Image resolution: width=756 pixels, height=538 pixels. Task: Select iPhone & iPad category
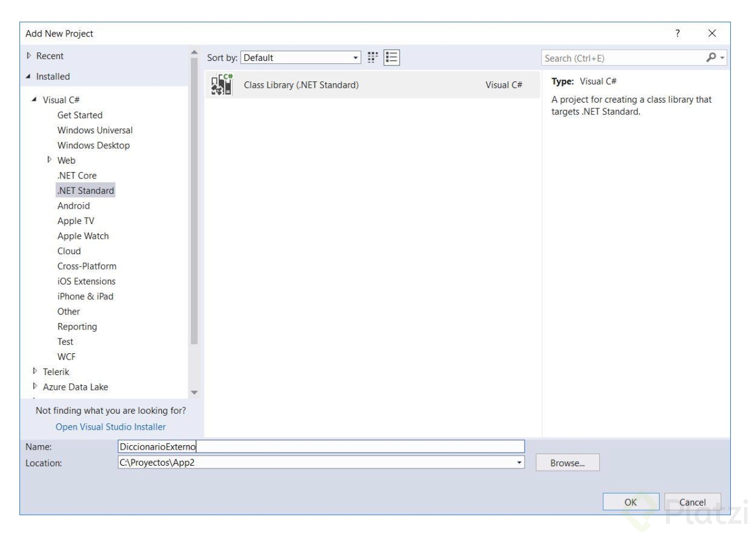(86, 296)
